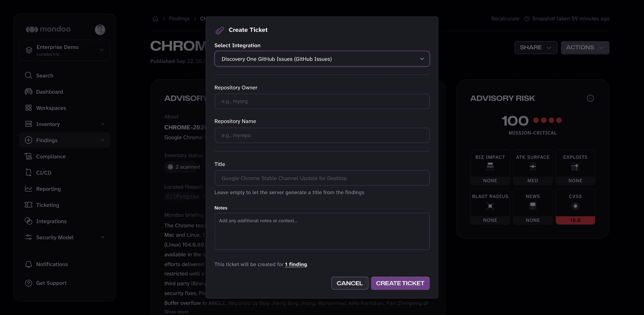Click the Integrations icon in the sidebar
644x315 pixels.
(x=29, y=221)
